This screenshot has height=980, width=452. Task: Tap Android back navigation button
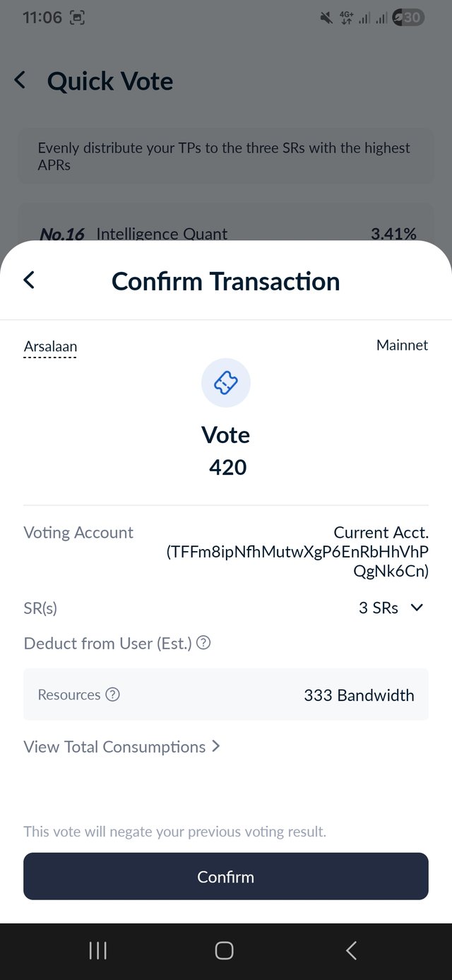tap(351, 950)
